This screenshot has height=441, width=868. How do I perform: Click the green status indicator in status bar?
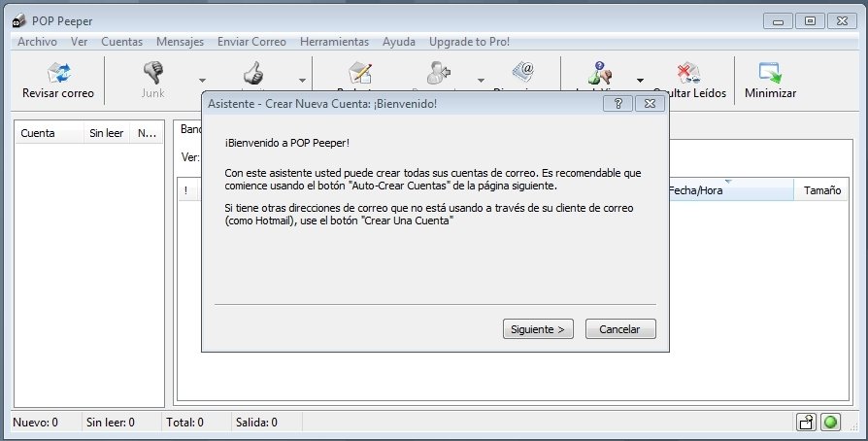click(830, 423)
